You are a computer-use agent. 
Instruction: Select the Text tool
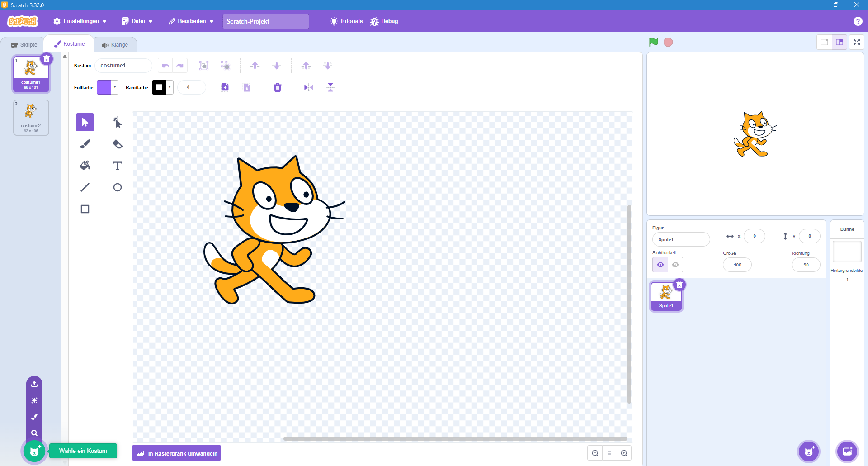(x=118, y=166)
